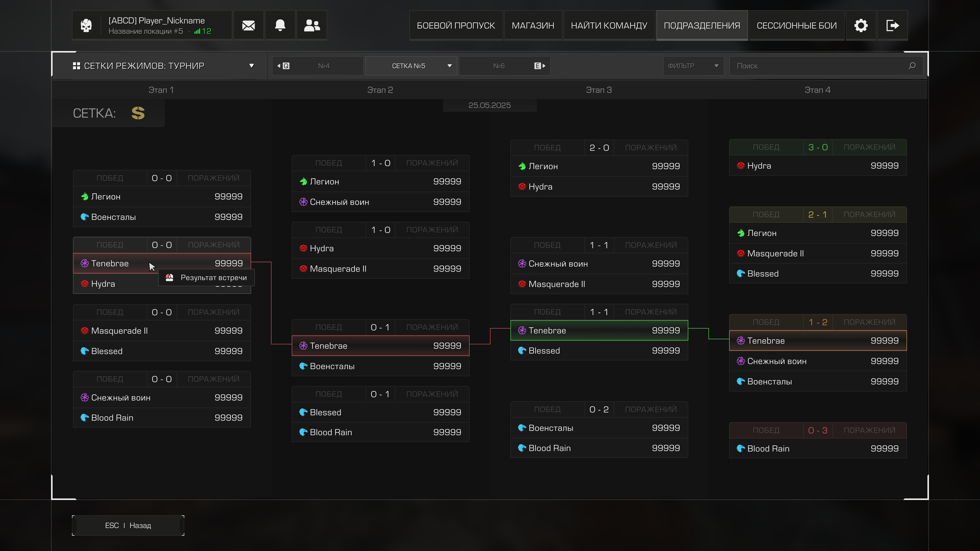
Task: Open the mail envelope icon
Action: (248, 26)
